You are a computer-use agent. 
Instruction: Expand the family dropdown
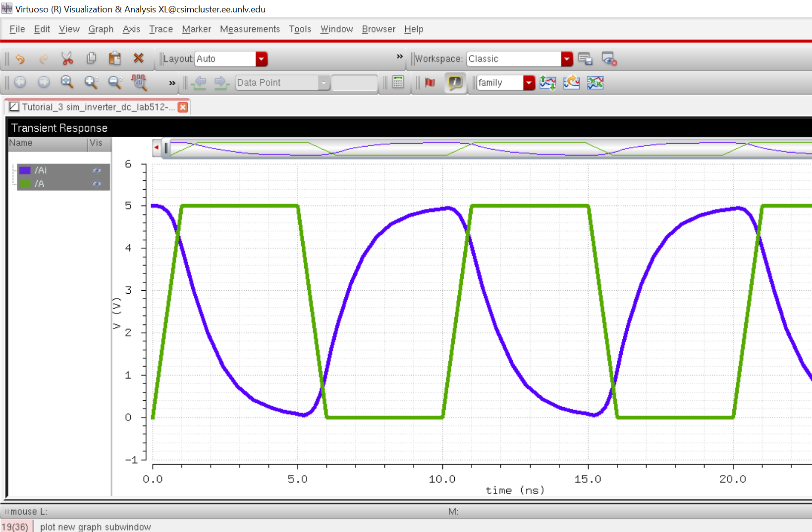coord(529,83)
